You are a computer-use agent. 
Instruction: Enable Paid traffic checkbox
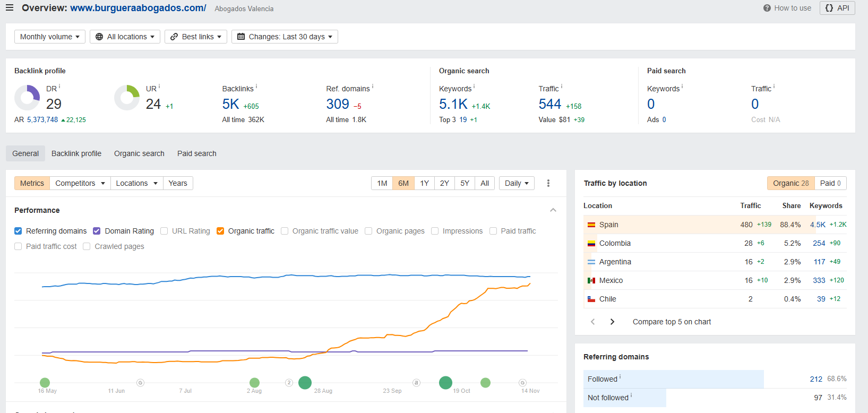pos(493,231)
